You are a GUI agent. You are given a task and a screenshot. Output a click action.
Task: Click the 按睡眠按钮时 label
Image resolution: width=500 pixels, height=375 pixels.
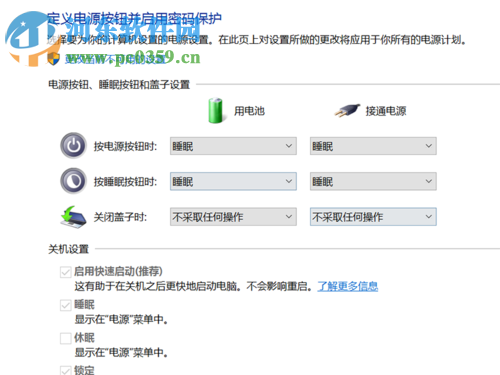(x=125, y=182)
